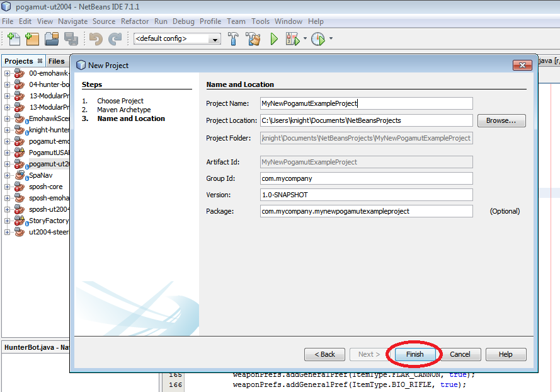The width and height of the screenshot is (560, 392).
Task: Click the 04-hunter-bot project icon
Action: (20, 84)
